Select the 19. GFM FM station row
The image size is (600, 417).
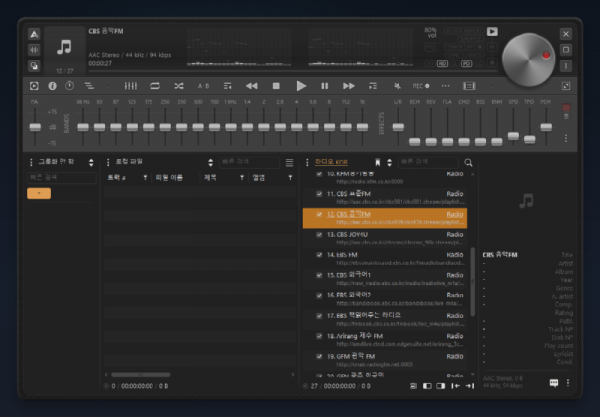(385, 360)
